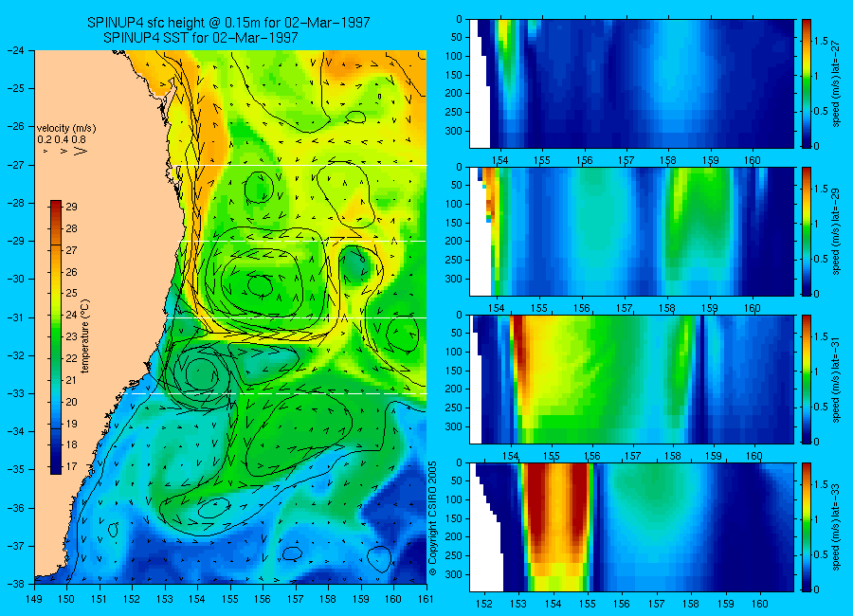Click the 29 tick on the temperature color bar
The width and height of the screenshot is (853, 616).
(71, 207)
